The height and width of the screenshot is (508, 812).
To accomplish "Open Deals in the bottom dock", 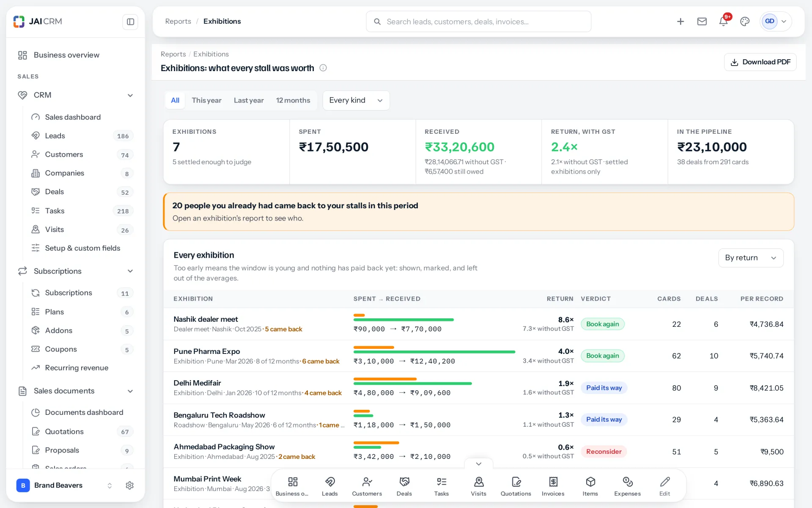I will (404, 486).
